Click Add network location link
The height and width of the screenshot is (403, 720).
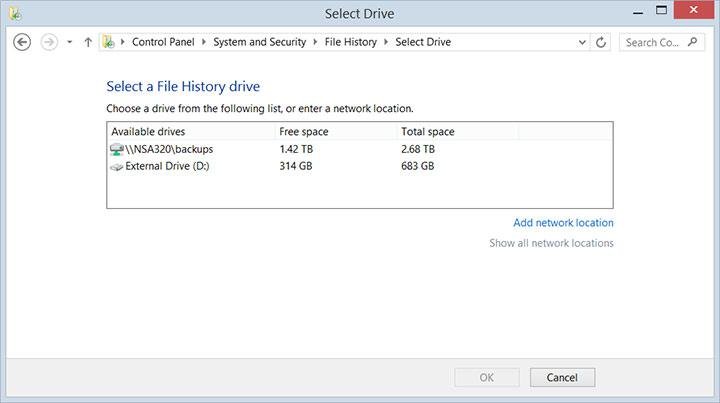click(563, 223)
